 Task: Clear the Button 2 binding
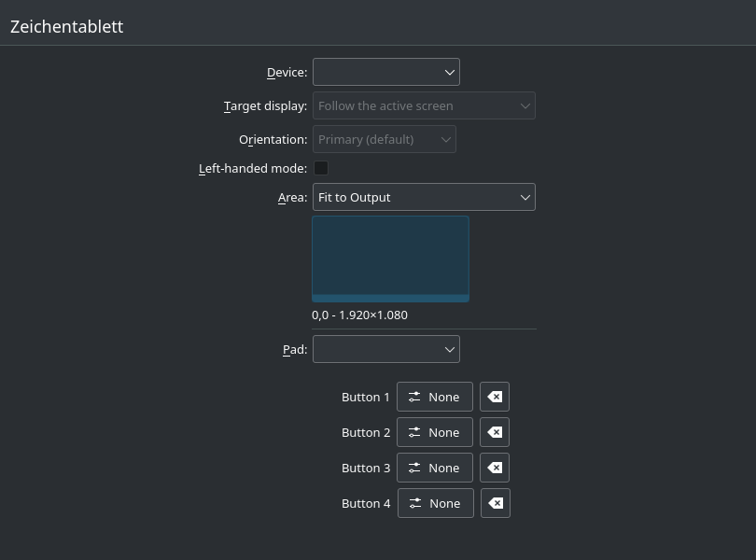coord(495,432)
